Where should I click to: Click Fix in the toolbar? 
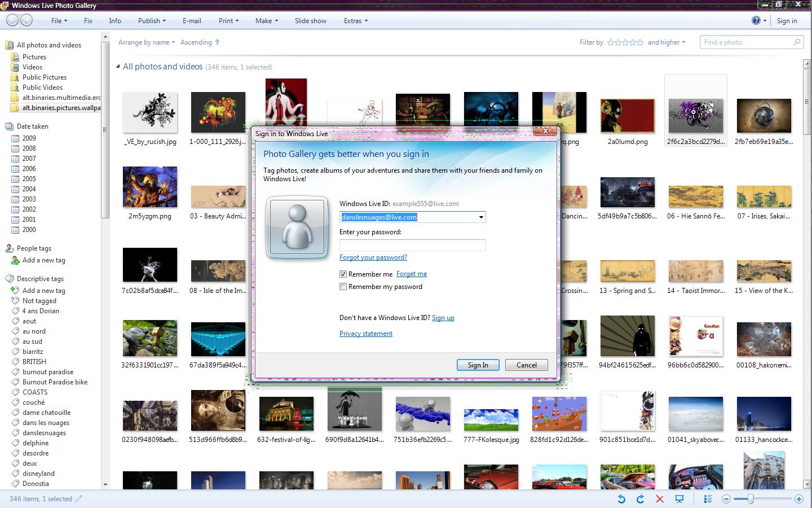88,21
